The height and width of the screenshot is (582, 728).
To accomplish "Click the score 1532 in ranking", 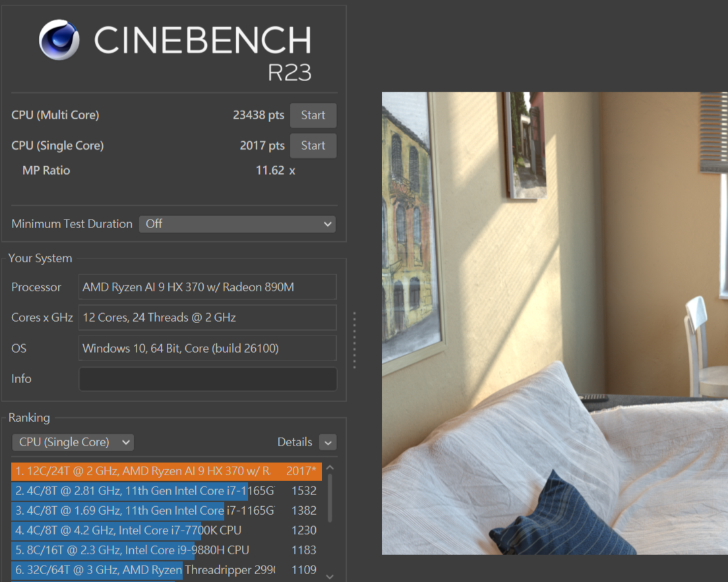I will [303, 491].
